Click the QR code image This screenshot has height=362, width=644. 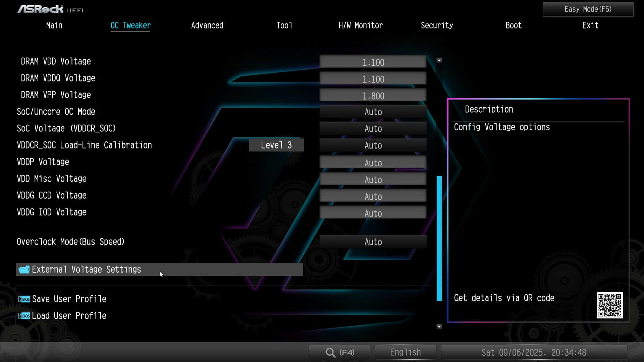coord(609,305)
